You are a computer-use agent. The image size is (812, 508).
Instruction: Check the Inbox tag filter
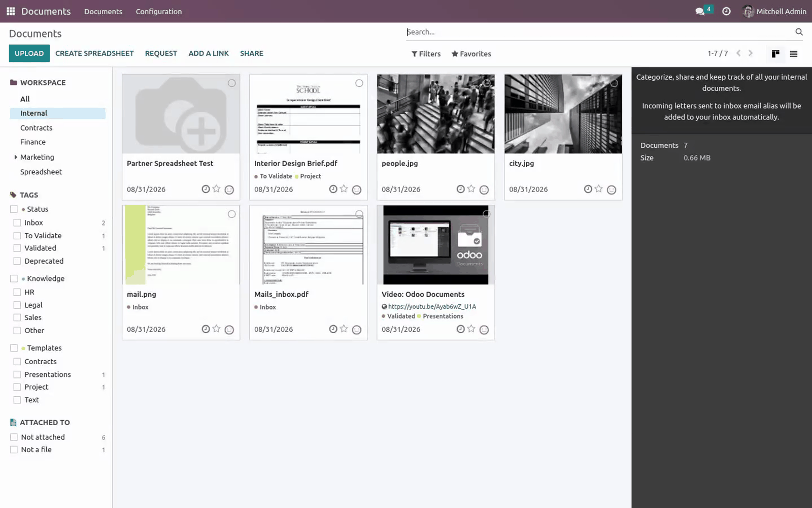coord(17,223)
